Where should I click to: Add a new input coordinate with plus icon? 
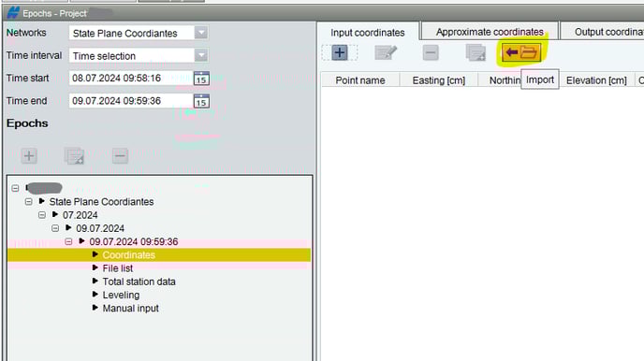pyautogui.click(x=340, y=52)
